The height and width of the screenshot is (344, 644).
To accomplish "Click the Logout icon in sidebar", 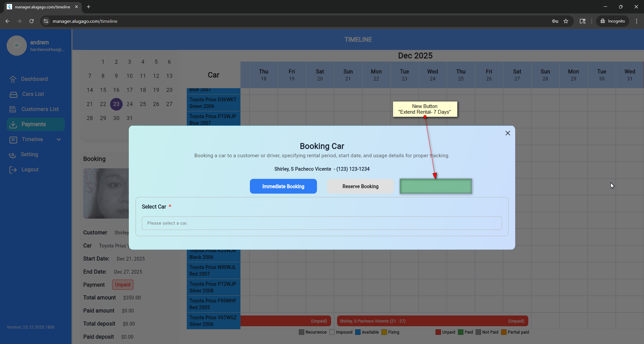I will point(13,170).
